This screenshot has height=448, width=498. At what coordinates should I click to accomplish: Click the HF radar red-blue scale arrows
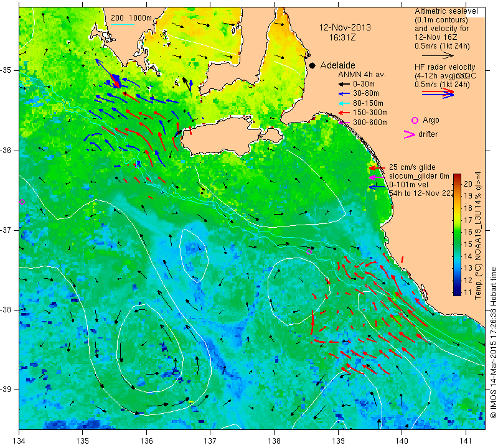[438, 93]
